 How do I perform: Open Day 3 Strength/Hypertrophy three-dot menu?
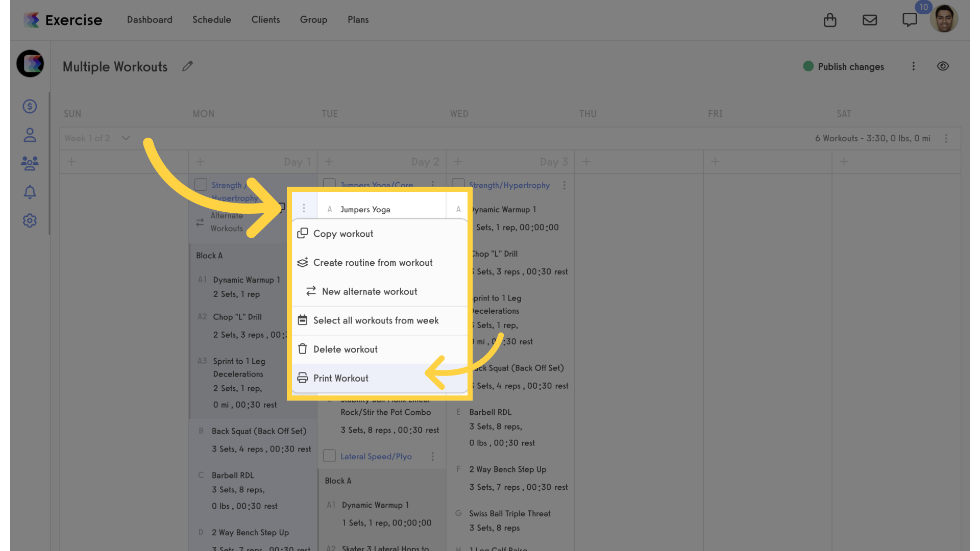point(564,185)
